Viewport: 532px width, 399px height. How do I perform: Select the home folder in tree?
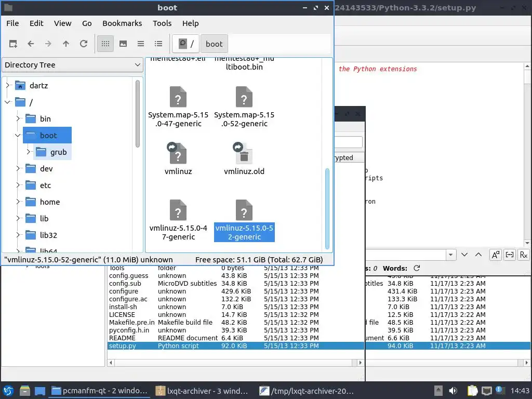point(49,202)
